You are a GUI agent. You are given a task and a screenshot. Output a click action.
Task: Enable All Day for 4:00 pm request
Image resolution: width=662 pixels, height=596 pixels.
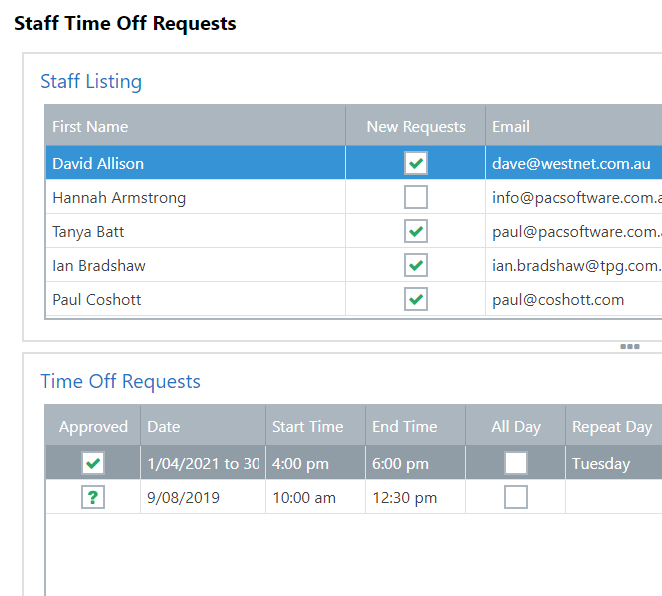click(x=516, y=463)
